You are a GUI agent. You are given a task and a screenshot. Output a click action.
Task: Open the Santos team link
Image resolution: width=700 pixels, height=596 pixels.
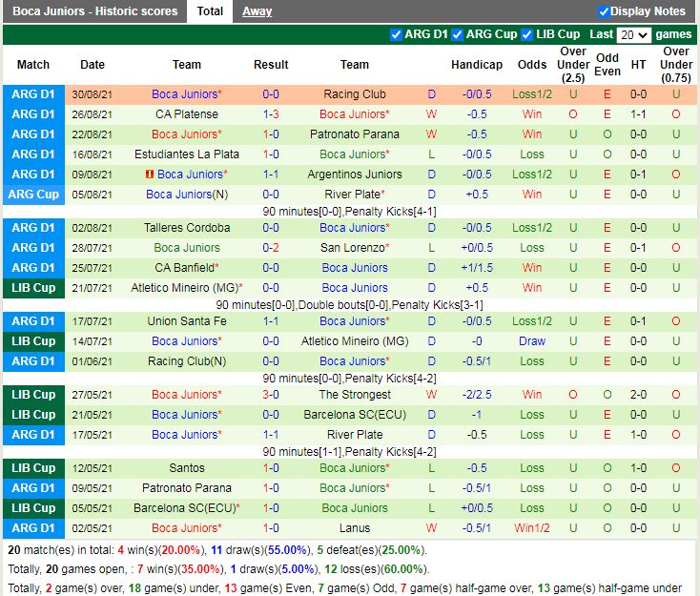tap(187, 468)
